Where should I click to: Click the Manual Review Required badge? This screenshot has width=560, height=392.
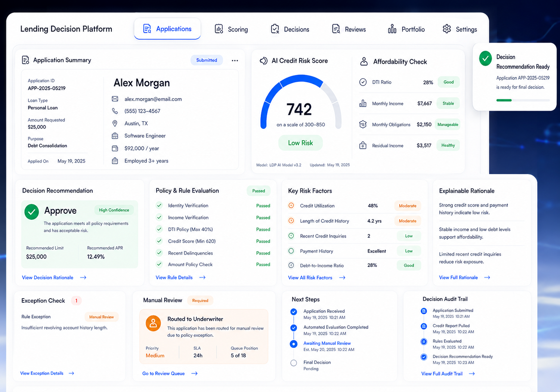[200, 300]
